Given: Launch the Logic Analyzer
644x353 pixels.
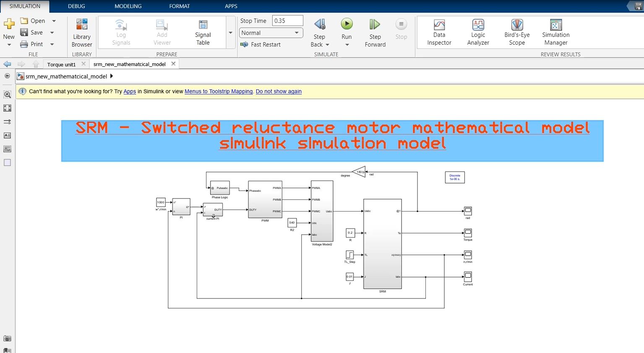Looking at the screenshot, I should pyautogui.click(x=478, y=32).
